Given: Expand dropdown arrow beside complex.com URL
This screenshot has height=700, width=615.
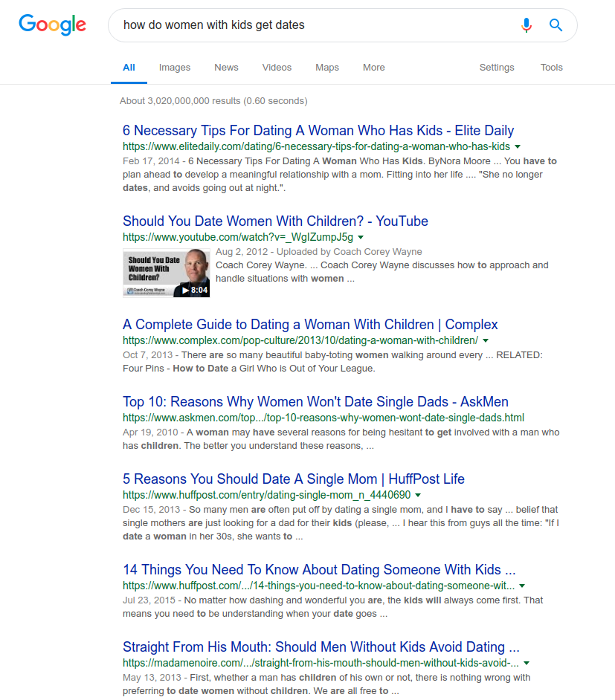Looking at the screenshot, I should click(486, 340).
